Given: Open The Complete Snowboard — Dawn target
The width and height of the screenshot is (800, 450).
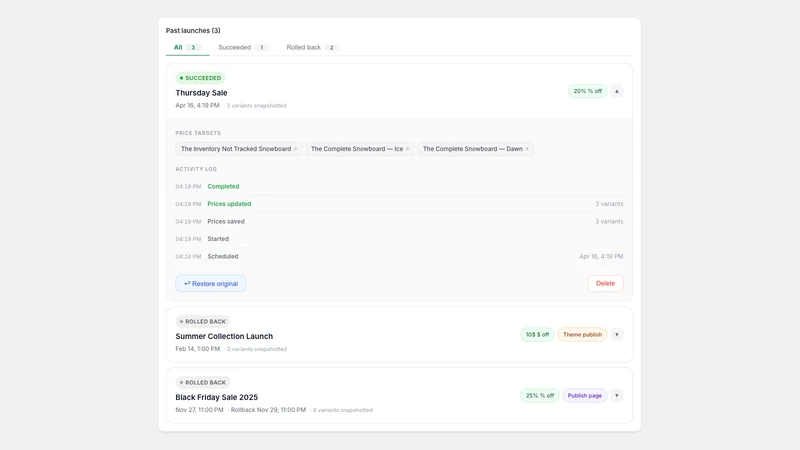Looking at the screenshot, I should coord(476,149).
